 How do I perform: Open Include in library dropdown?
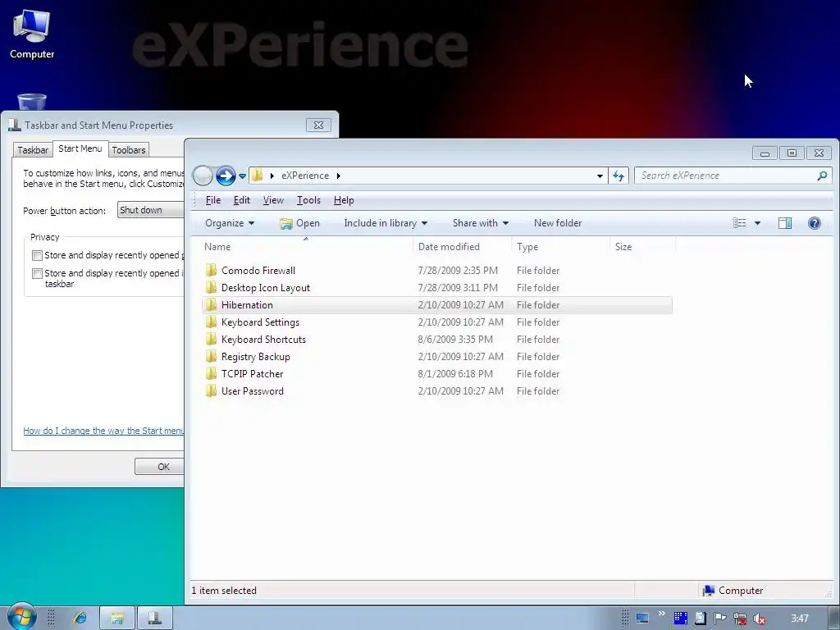click(386, 223)
